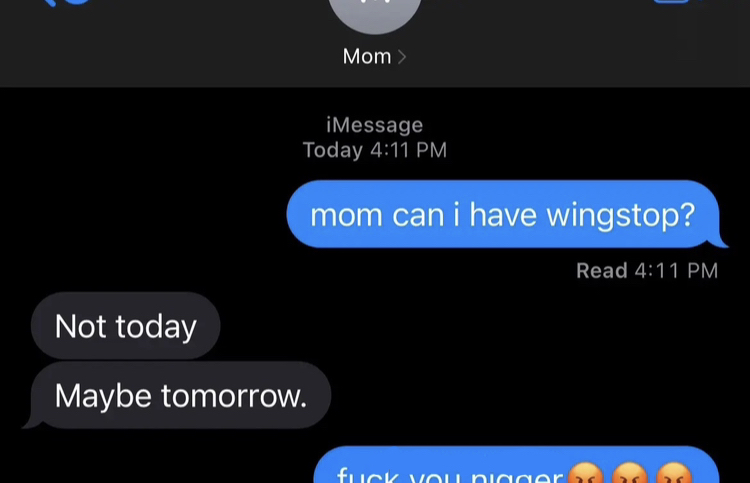Tap the partially visible bottom blue bubble

pos(516,465)
